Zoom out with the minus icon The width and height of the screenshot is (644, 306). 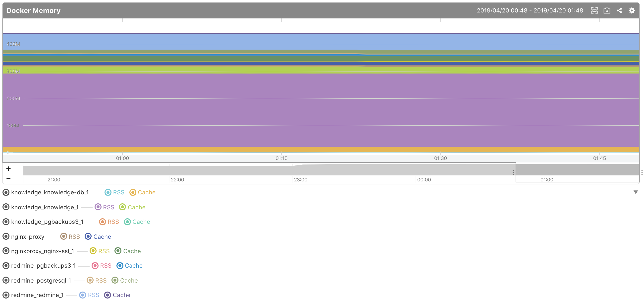tap(8, 179)
